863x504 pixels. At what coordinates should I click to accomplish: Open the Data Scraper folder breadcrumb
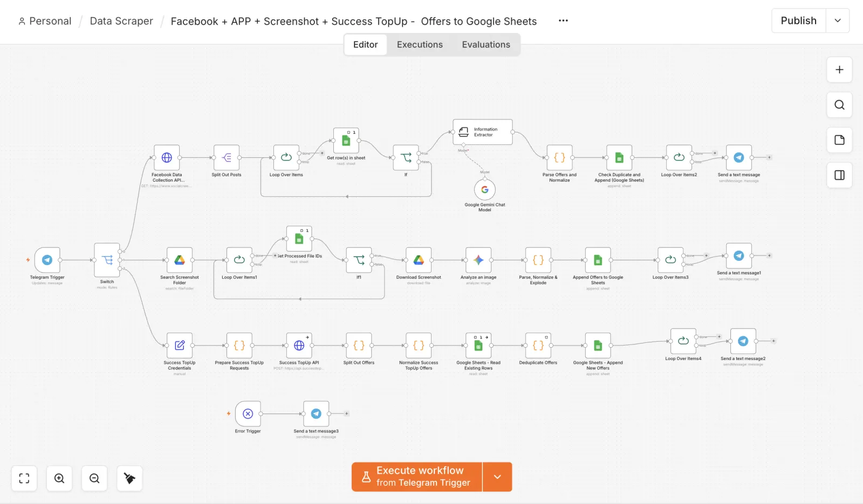click(x=121, y=21)
